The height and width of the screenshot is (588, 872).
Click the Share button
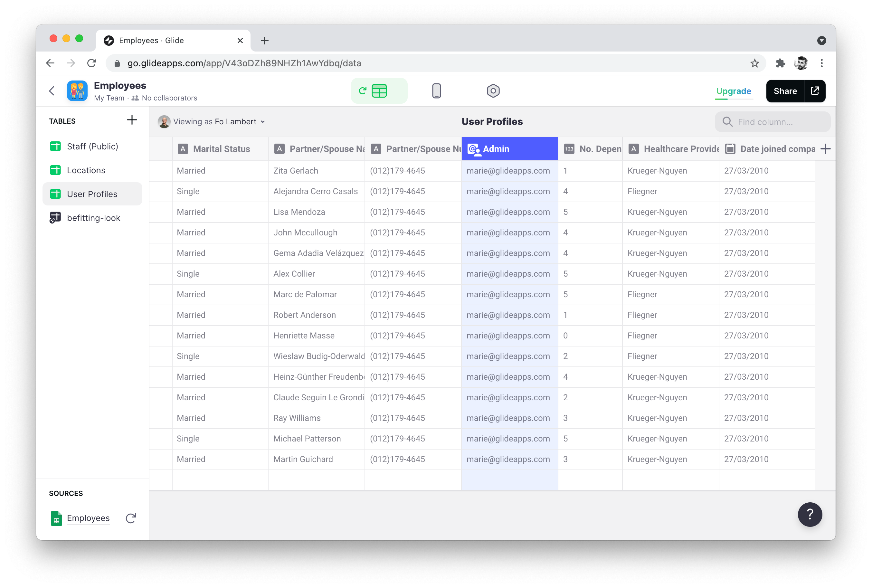tap(786, 91)
